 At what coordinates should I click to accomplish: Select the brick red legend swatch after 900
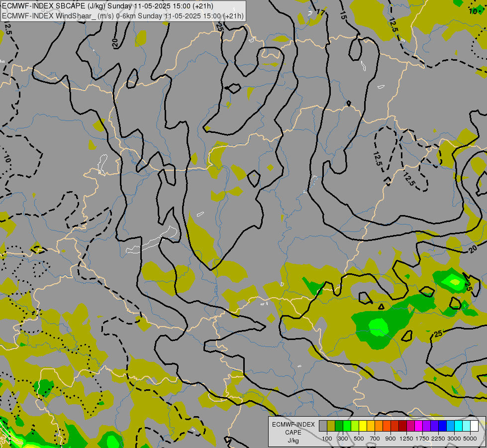(395, 426)
